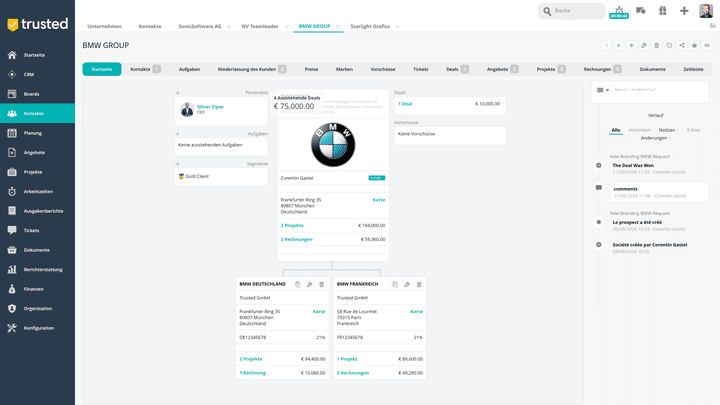Switch to the Rechnungen tab
Image resolution: width=720 pixels, height=405 pixels.
[596, 69]
